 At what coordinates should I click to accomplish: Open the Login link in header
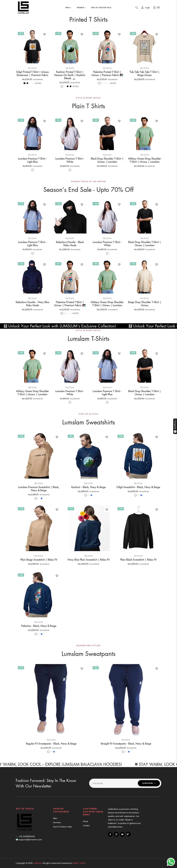(146, 7)
